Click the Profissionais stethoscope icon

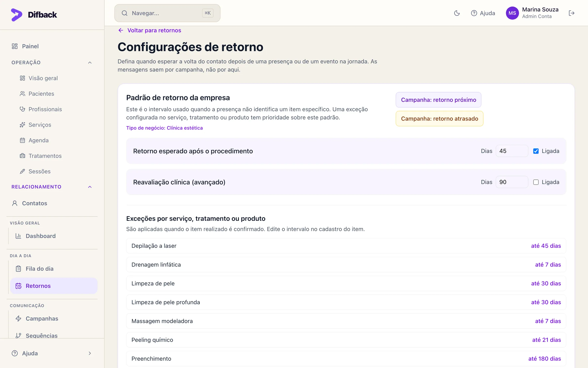22,109
